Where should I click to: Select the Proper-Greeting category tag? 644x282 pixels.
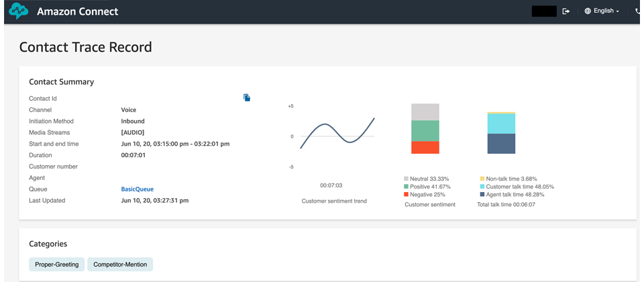pyautogui.click(x=56, y=265)
